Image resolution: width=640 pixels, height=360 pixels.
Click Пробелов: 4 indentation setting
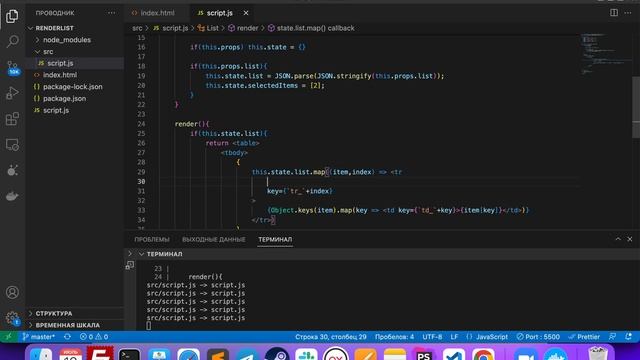pyautogui.click(x=394, y=337)
